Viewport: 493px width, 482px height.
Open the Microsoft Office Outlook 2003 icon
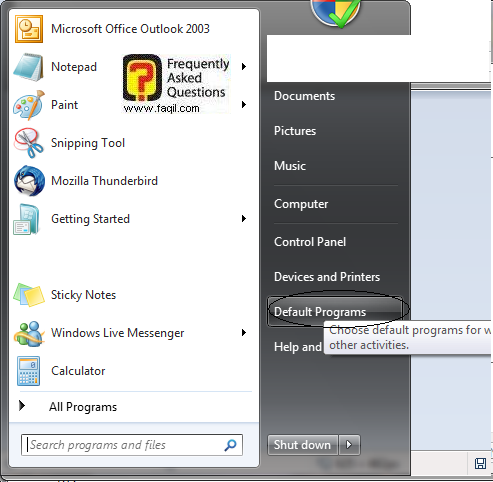(29, 29)
